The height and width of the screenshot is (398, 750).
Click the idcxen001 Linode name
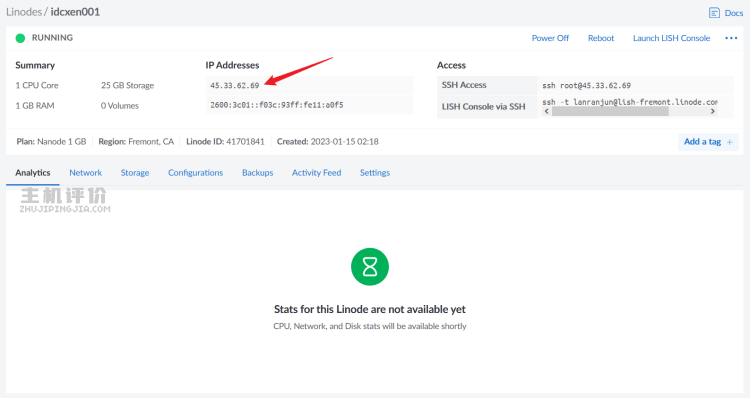75,12
